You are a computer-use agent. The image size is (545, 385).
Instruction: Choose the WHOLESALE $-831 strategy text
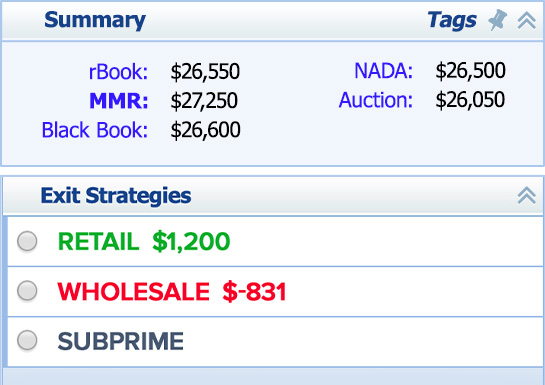tap(172, 291)
